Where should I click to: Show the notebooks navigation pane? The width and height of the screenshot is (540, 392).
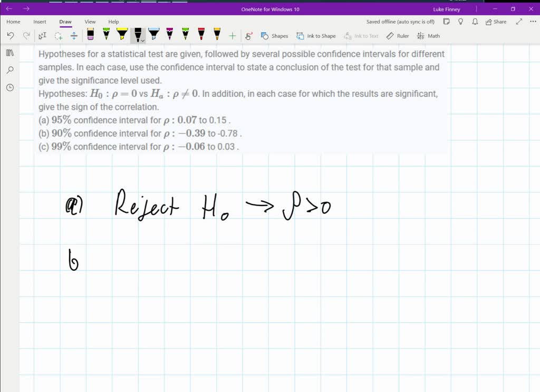10,53
